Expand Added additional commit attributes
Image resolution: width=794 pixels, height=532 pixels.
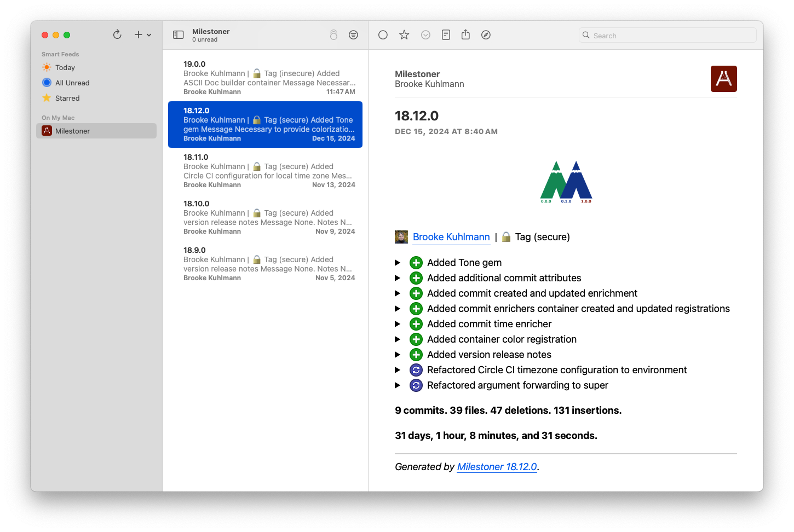pyautogui.click(x=398, y=278)
